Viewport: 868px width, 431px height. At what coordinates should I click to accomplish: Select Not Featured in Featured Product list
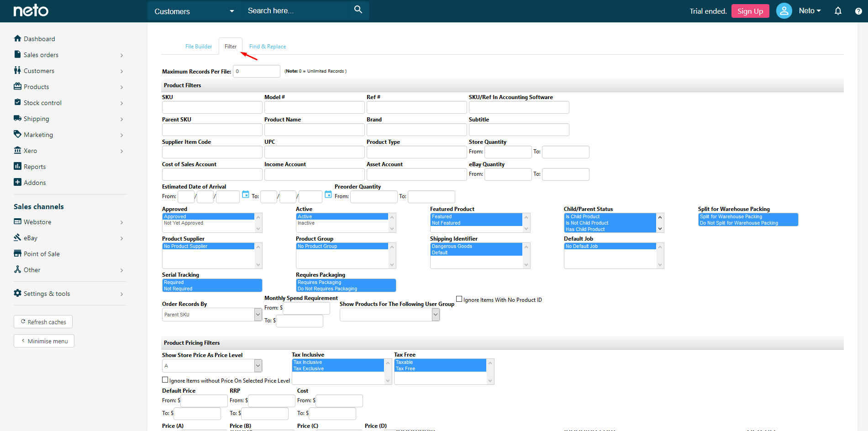(x=476, y=223)
